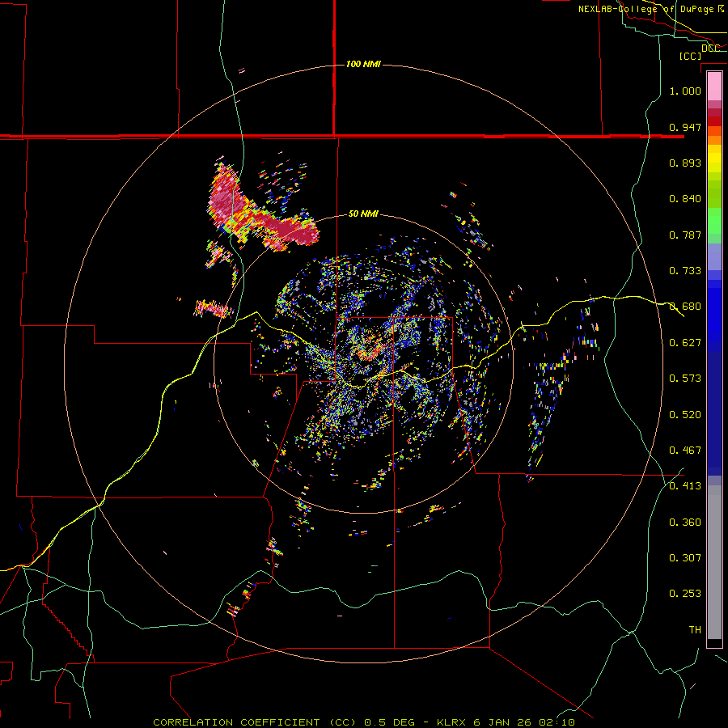
Task: Click the TH threshold label
Action: point(695,630)
